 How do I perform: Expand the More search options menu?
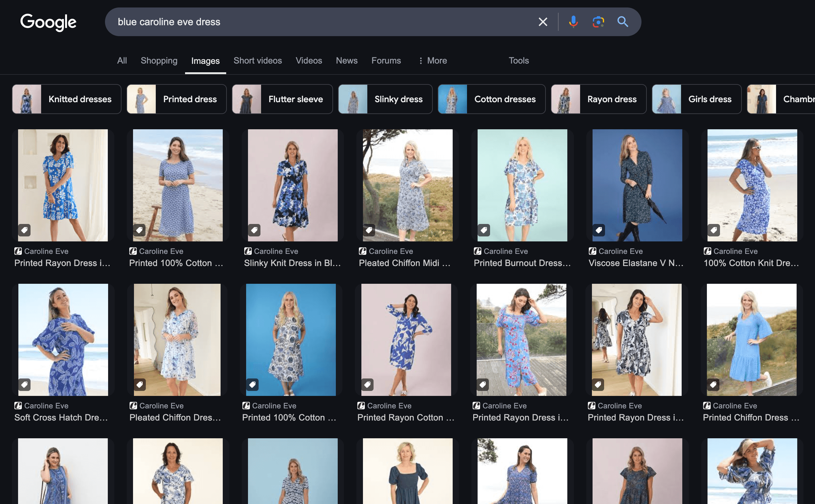coord(432,61)
